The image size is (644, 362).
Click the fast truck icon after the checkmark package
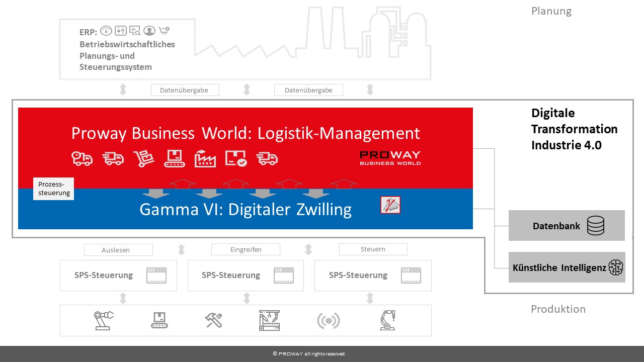click(267, 158)
